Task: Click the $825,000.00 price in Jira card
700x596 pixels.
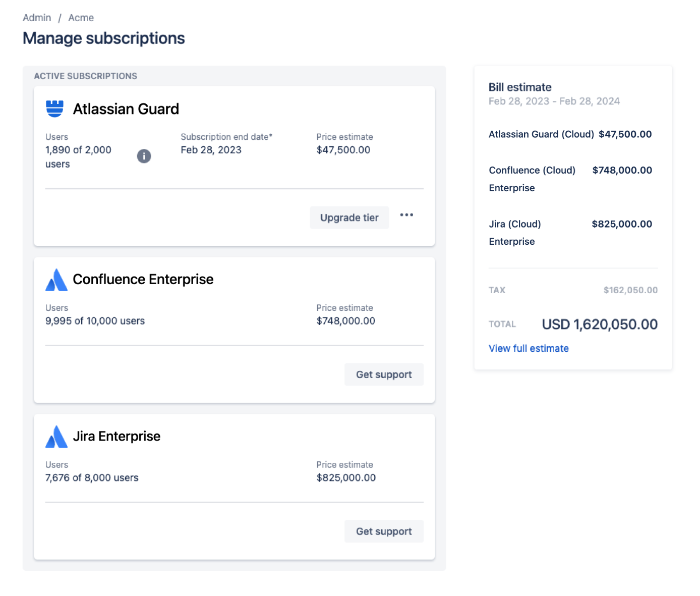Action: click(346, 478)
